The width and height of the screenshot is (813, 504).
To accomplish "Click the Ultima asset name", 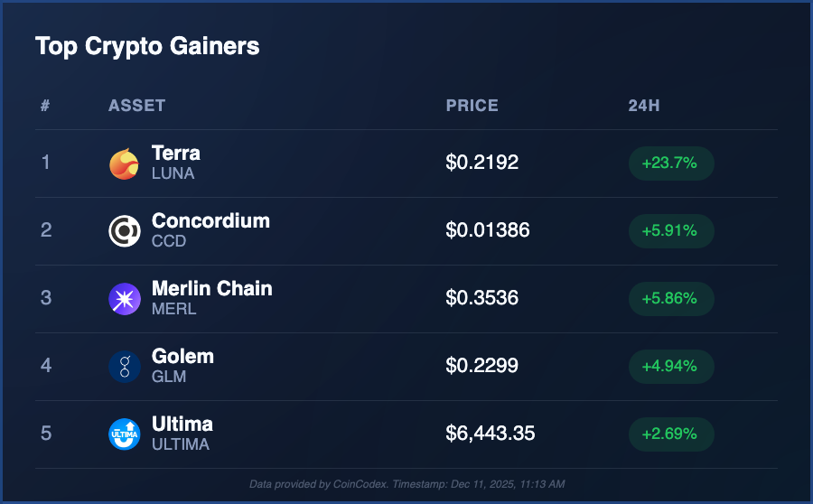I will [x=182, y=424].
